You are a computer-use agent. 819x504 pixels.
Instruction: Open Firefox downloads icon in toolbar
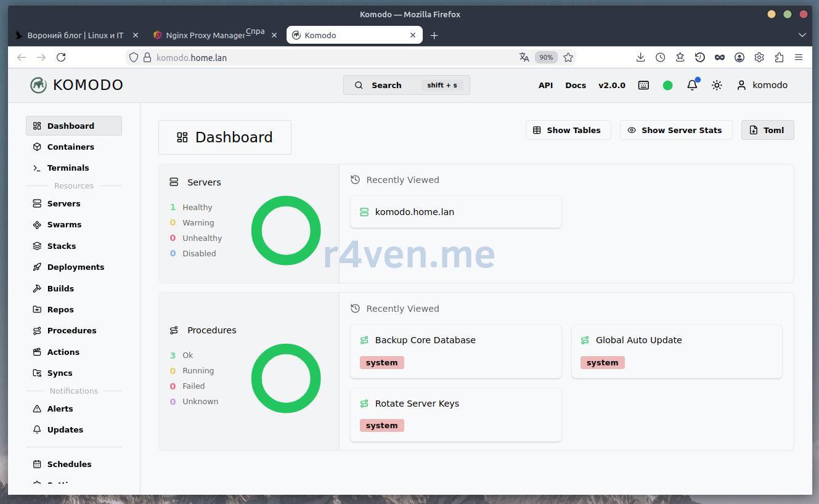[x=640, y=57]
